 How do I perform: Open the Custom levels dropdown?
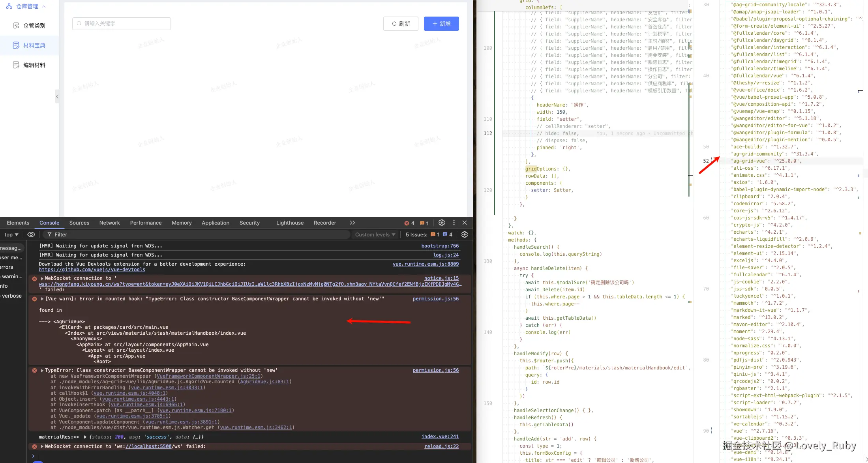click(x=375, y=234)
